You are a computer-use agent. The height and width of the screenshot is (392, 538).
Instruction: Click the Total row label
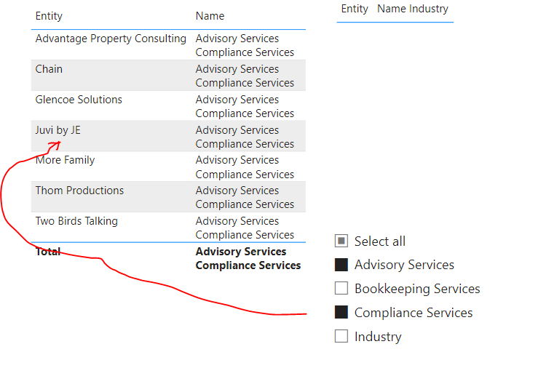pos(48,252)
